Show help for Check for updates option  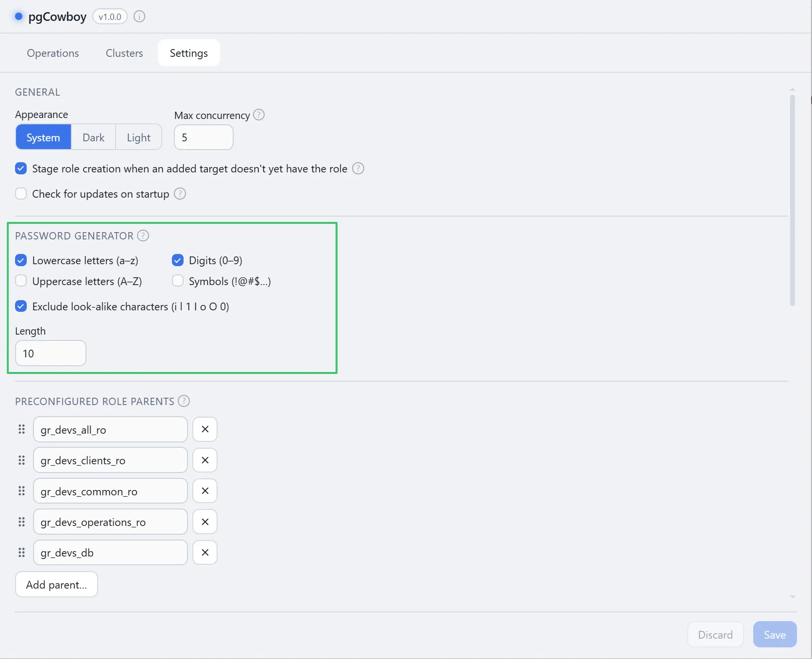[x=180, y=193]
